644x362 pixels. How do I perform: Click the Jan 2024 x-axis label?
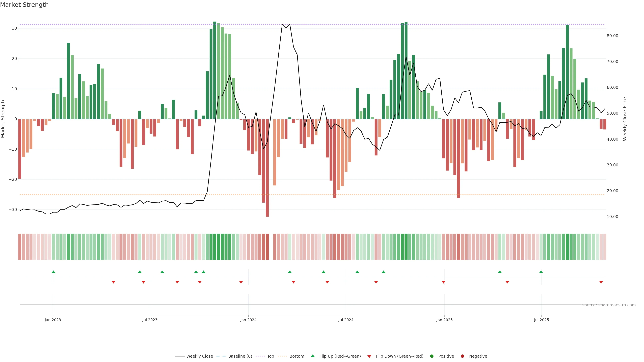point(248,320)
